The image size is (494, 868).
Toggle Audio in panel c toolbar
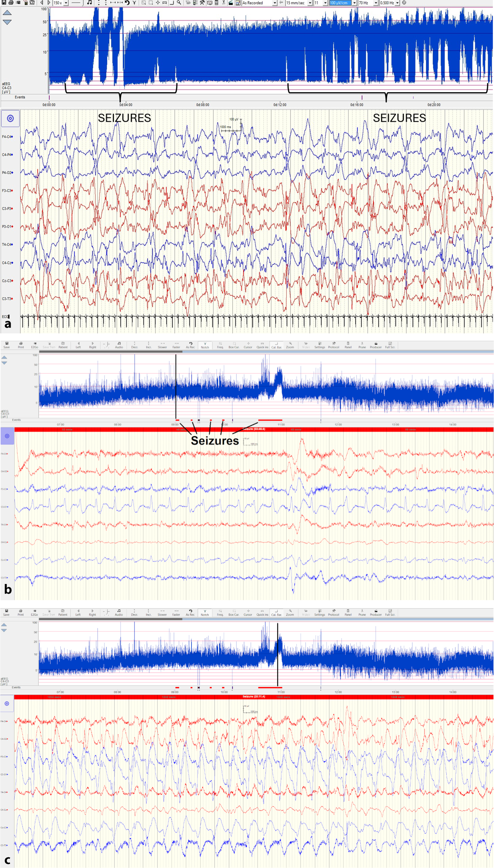click(119, 612)
